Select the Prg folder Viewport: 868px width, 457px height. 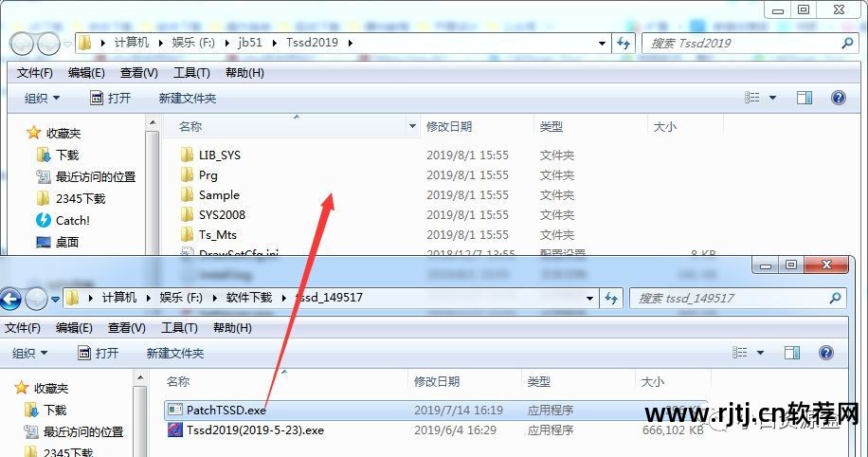199,175
